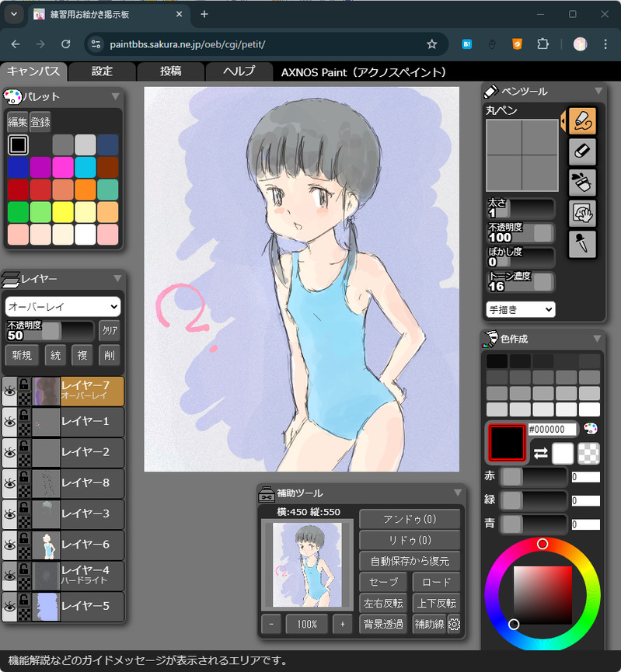Open the browser extensions puzzle icon
This screenshot has width=621, height=672.
pyautogui.click(x=543, y=44)
